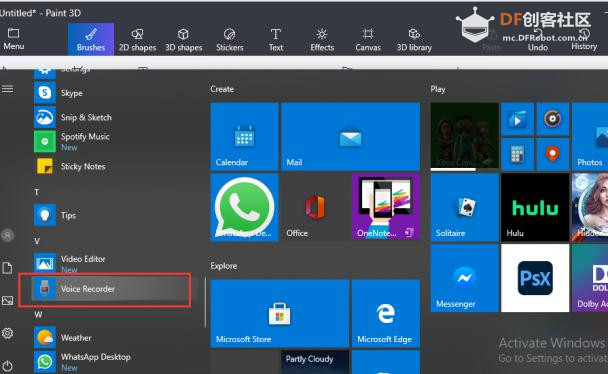Screen dimensions: 608x374
Task: Click the Create group heading
Action: tap(222, 89)
